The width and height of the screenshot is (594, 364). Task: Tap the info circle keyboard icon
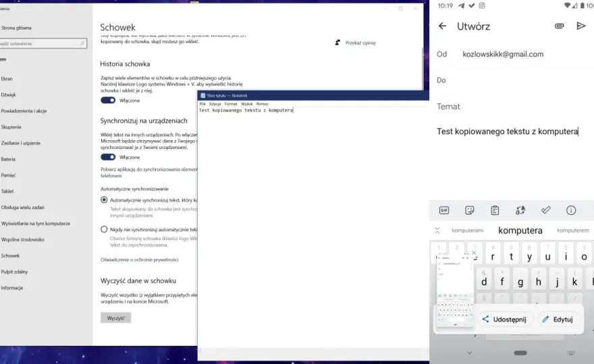(x=571, y=210)
